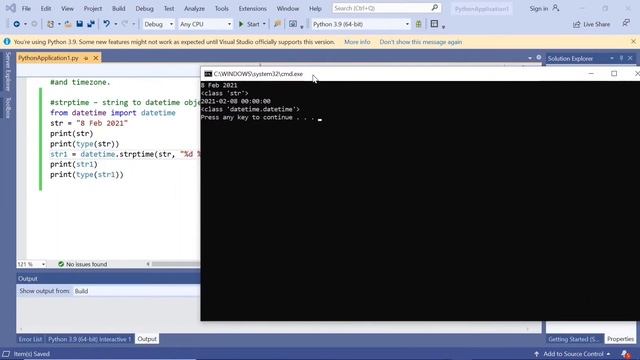This screenshot has height=360, width=640.
Task: Expand the Navigate Backward dropdown arrow
Action: tap(25, 24)
